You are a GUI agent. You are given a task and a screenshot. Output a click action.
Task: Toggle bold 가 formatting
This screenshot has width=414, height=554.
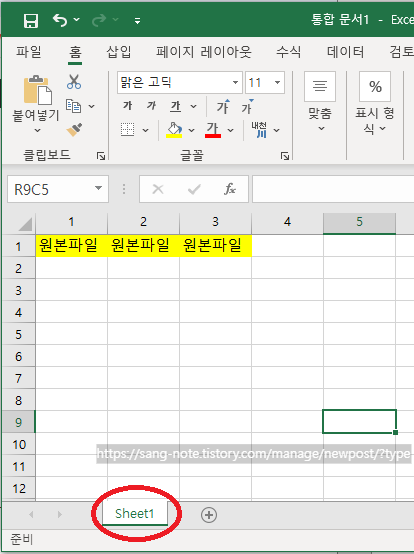(128, 105)
